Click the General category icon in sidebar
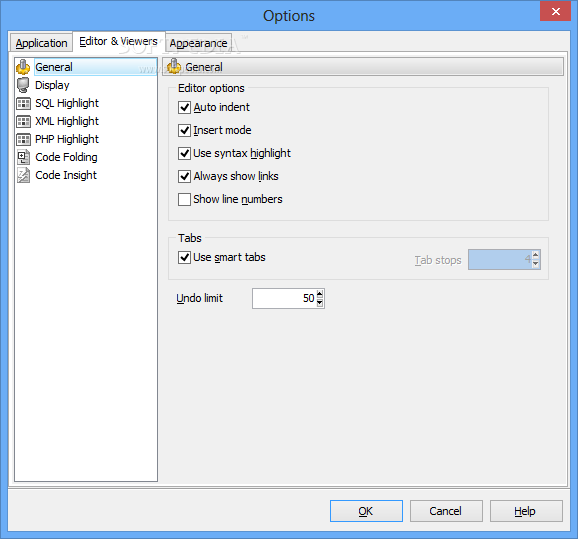The height and width of the screenshot is (539, 578). 23,67
